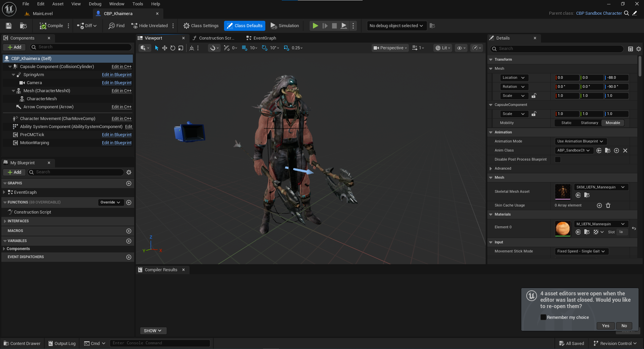Screen dimensions: 644x349
Task: Open the Animation Mode dropdown
Action: coord(581,141)
